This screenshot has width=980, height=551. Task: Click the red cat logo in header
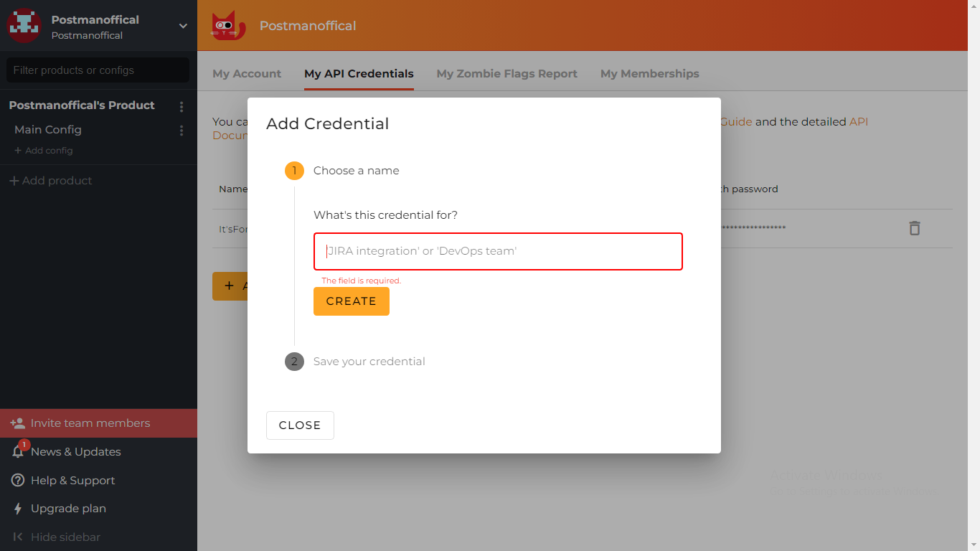[228, 26]
